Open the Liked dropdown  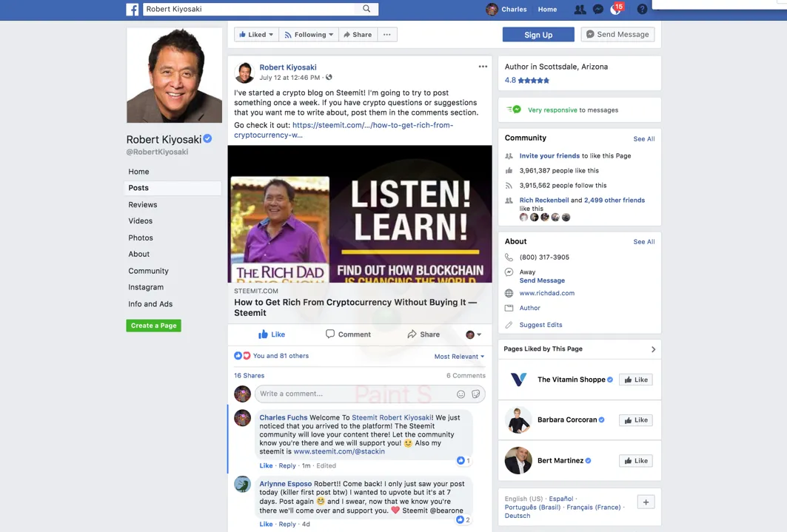256,35
